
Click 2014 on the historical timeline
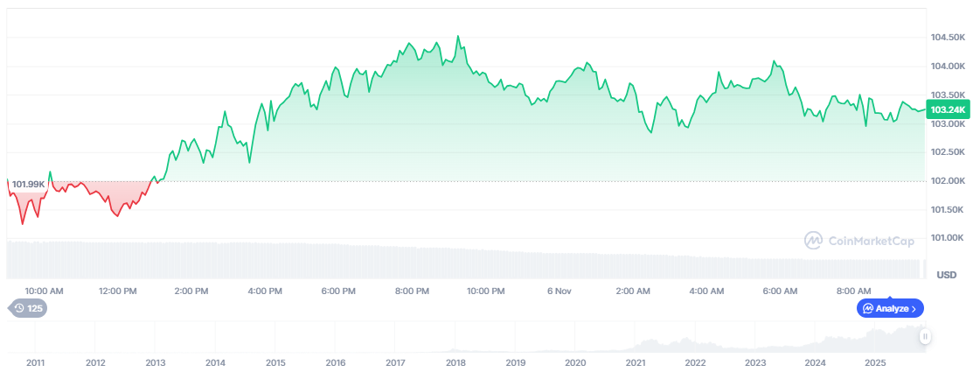(216, 362)
